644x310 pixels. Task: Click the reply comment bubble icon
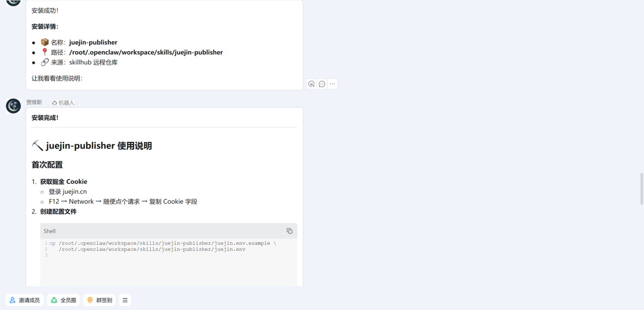(322, 84)
